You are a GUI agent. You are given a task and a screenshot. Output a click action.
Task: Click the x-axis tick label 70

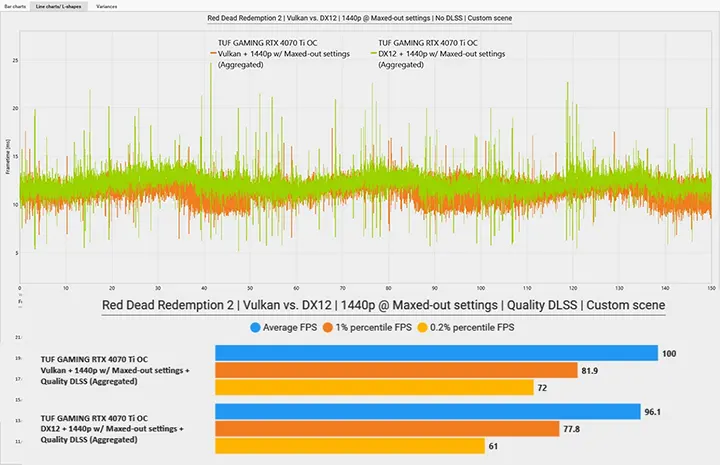[x=343, y=288]
